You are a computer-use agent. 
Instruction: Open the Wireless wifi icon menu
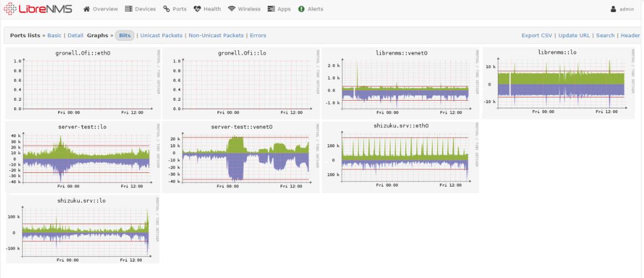244,9
